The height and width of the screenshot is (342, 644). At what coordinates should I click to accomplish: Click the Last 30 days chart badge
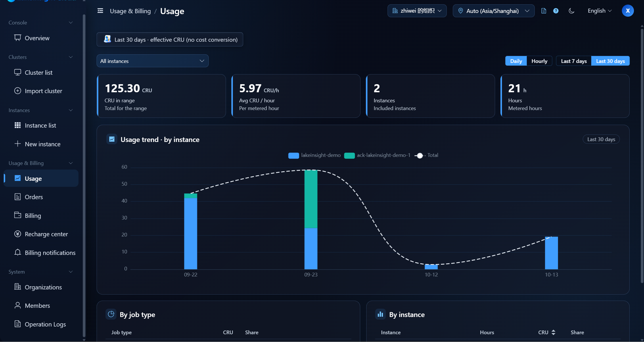point(601,139)
